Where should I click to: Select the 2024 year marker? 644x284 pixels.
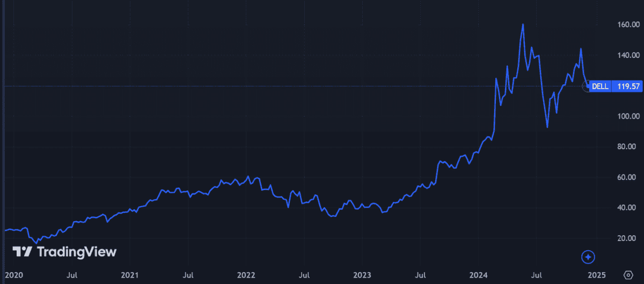(479, 275)
